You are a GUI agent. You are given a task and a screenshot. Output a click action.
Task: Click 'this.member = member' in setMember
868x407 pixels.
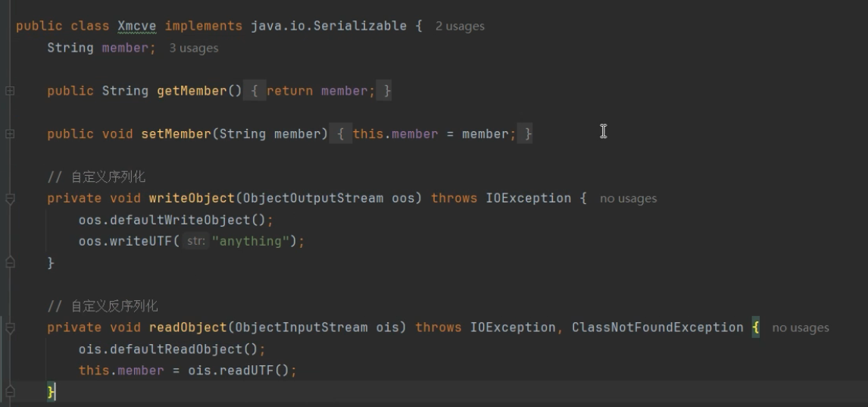(x=430, y=133)
